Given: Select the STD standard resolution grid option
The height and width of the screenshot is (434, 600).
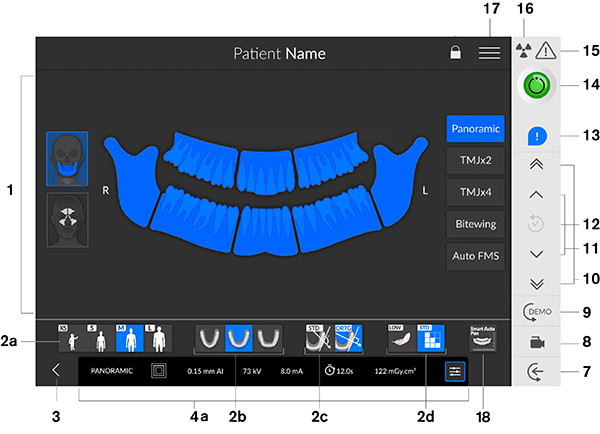Looking at the screenshot, I should pyautogui.click(x=430, y=338).
